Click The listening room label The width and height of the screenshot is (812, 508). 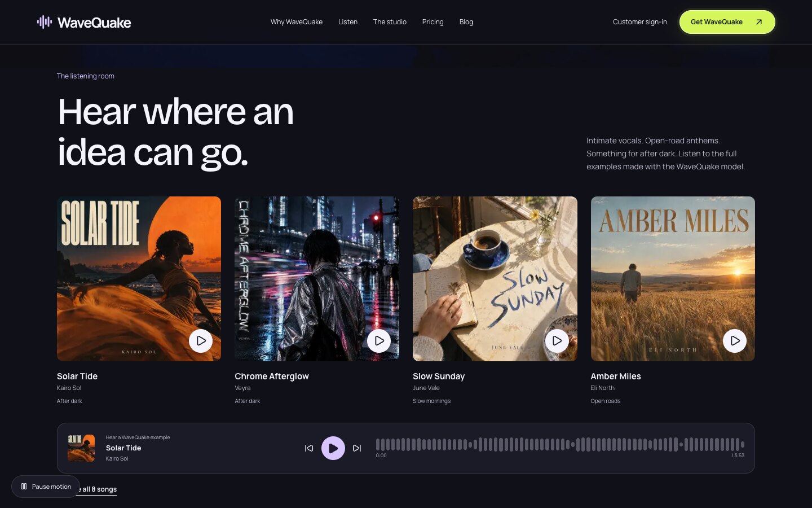pos(86,76)
